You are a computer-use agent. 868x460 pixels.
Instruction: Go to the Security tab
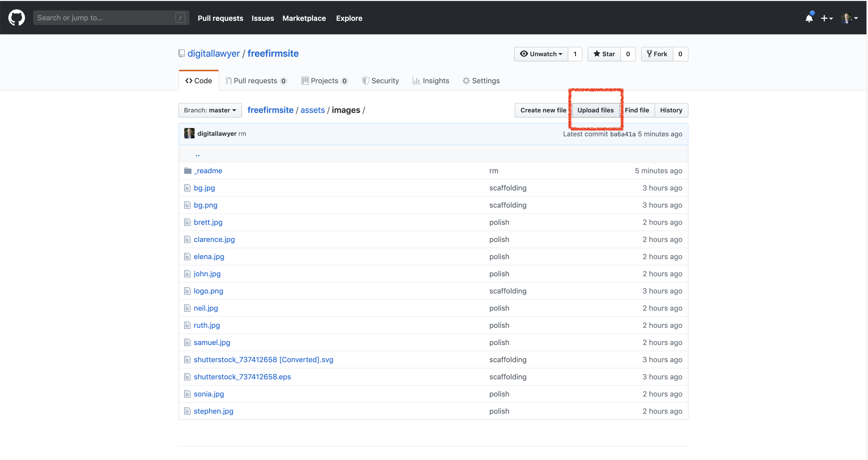tap(380, 81)
